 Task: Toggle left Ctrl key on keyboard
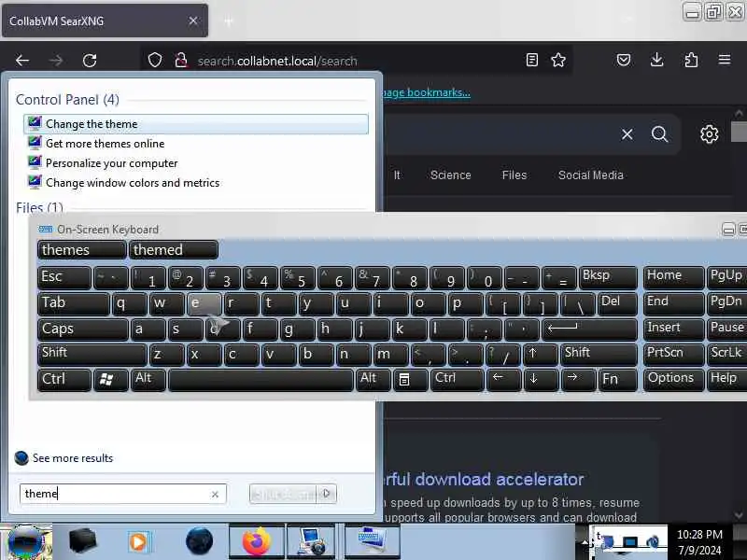63,380
